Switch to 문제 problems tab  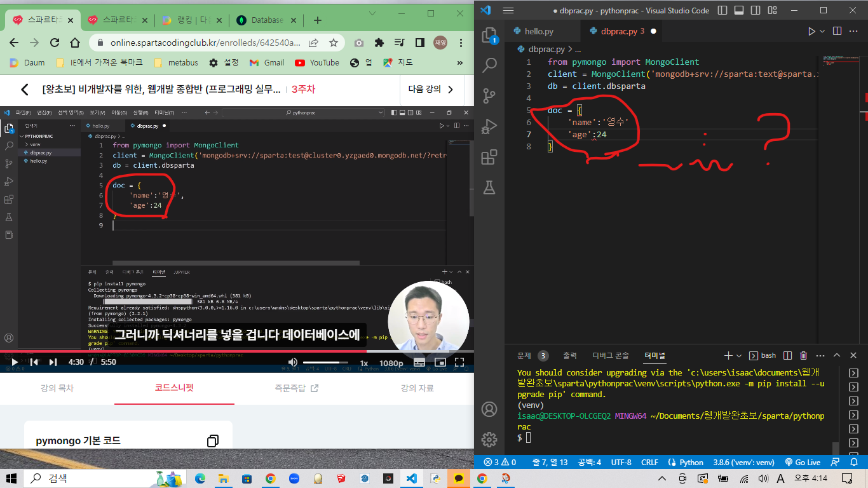click(x=532, y=356)
